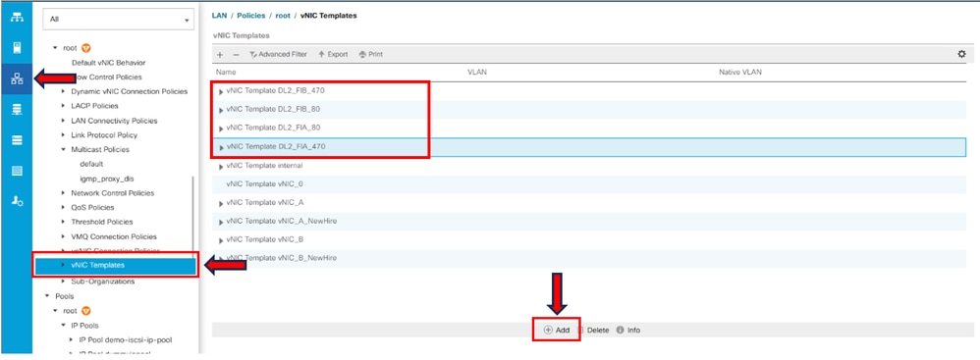Export the vNIC Templates table

333,54
